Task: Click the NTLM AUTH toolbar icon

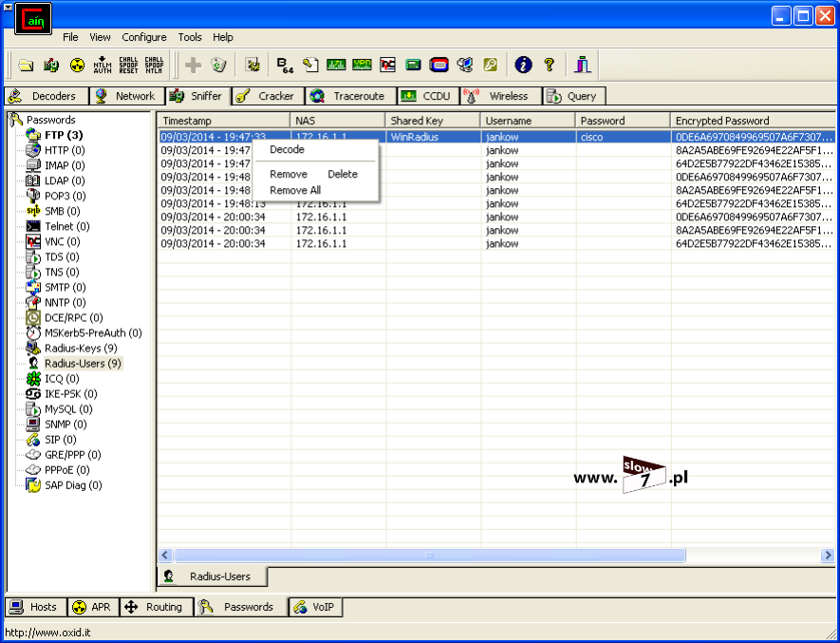Action: (x=103, y=66)
